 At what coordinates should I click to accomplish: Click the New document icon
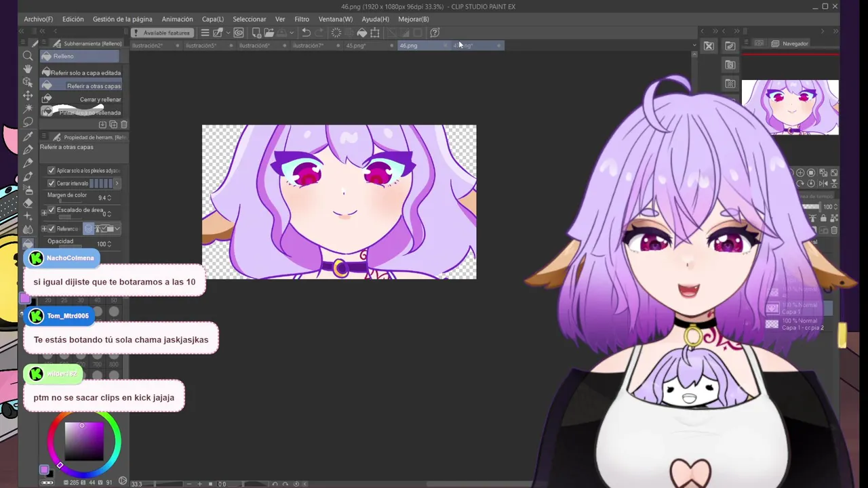(x=257, y=33)
